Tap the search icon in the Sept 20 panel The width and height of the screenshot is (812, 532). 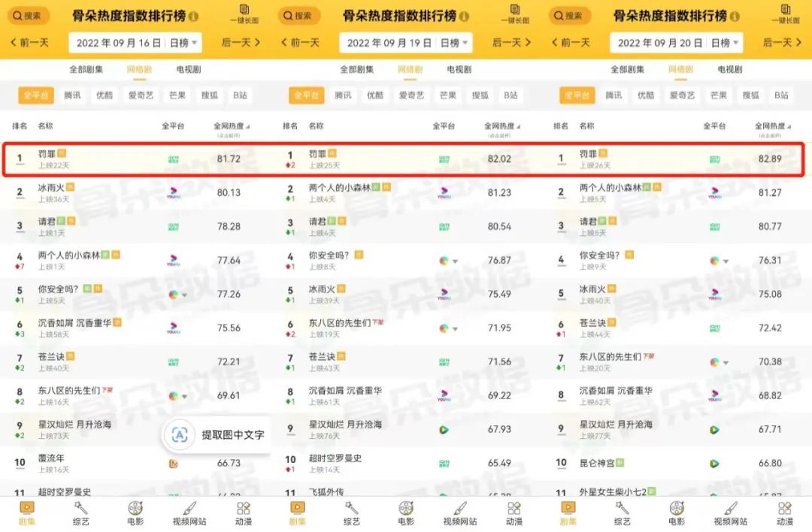(569, 16)
